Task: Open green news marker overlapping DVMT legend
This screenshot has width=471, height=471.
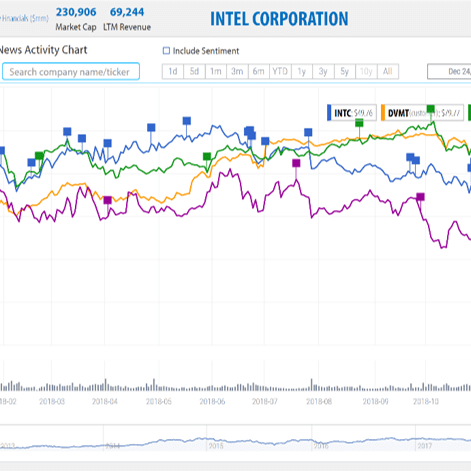Action: tap(431, 109)
